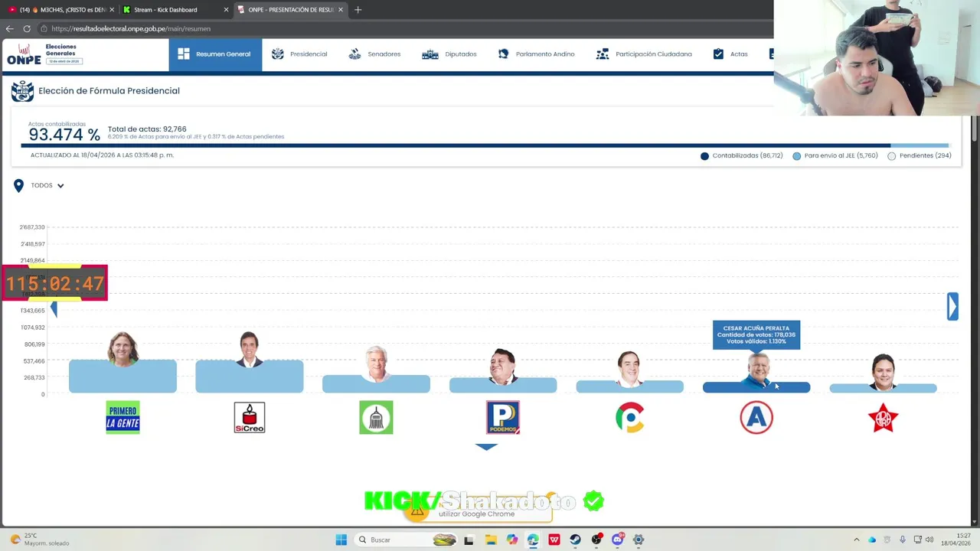Open the Presidencial tab
Screen dimensions: 980x551
coord(299,54)
